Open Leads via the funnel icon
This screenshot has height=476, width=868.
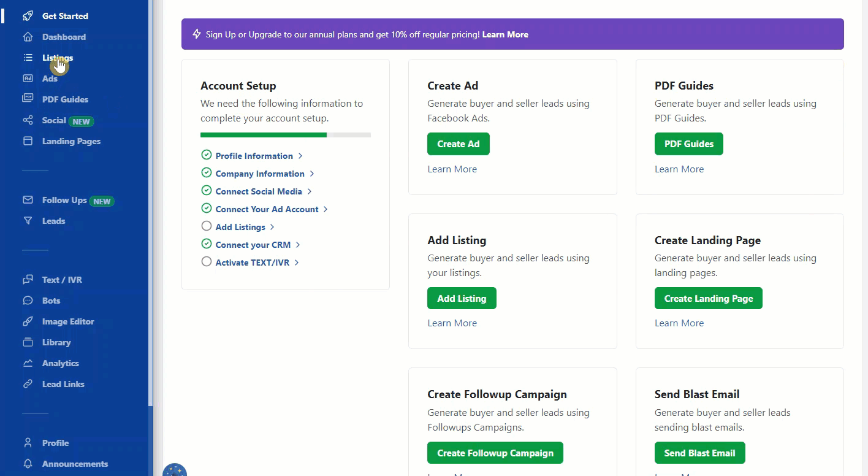28,221
